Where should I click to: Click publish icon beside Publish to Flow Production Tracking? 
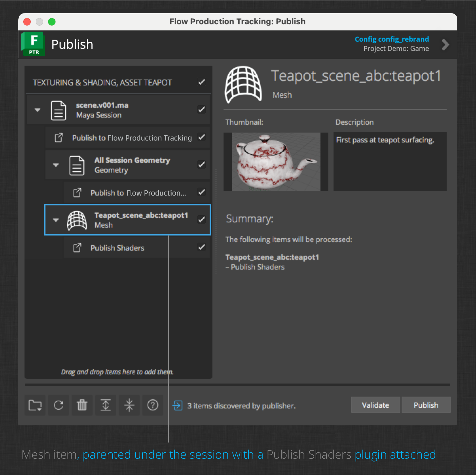click(x=59, y=138)
